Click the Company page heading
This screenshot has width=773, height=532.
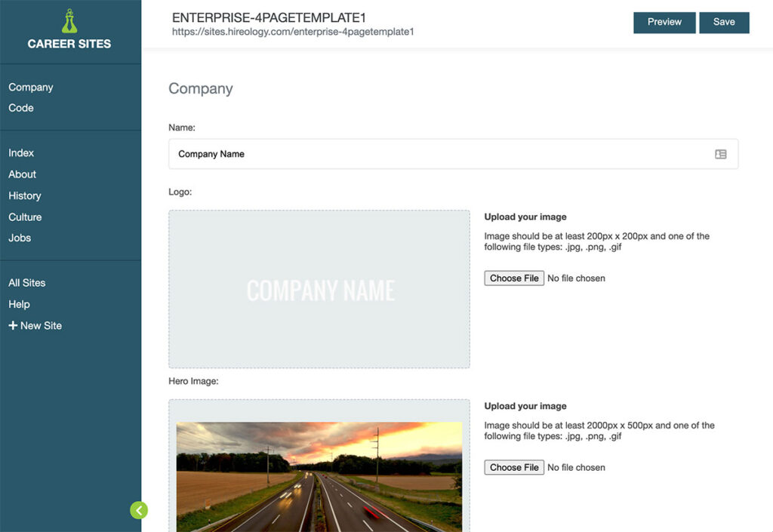[201, 89]
